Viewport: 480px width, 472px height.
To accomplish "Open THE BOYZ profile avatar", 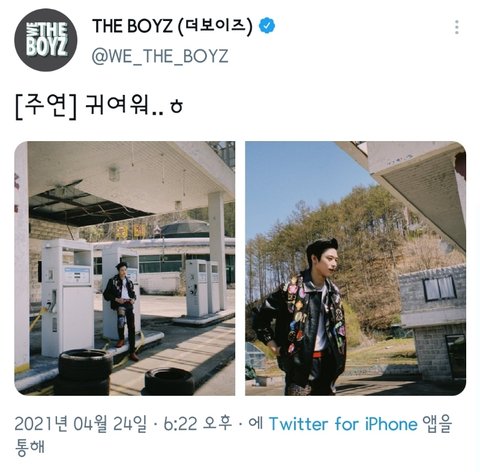I will [46, 40].
